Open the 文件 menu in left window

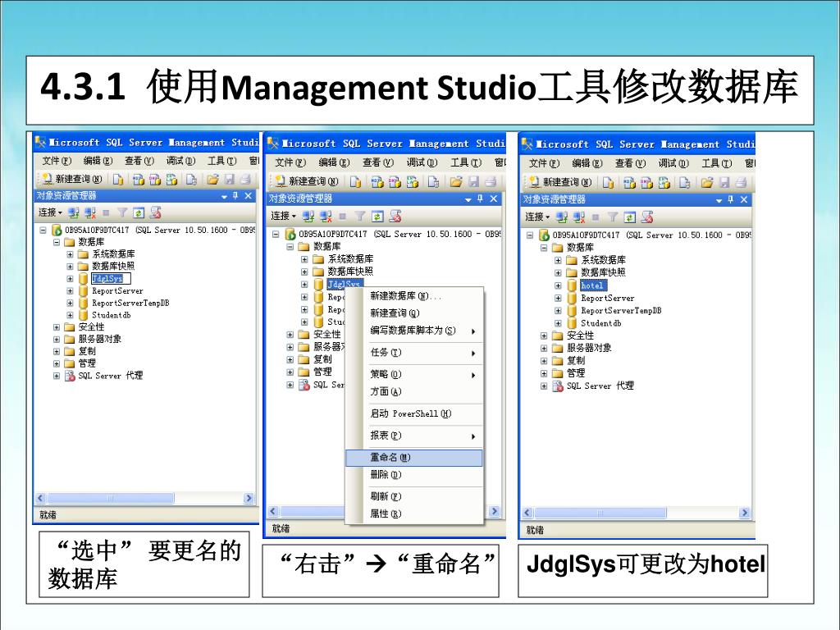(x=57, y=161)
